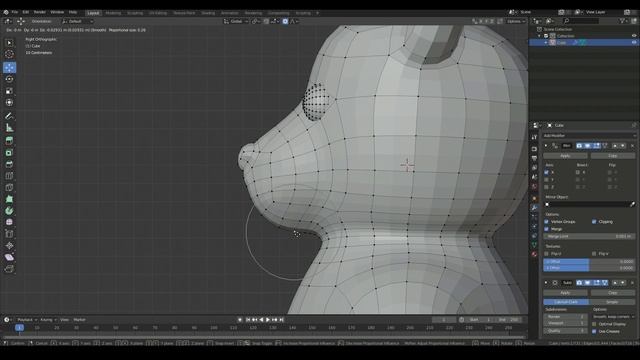
Task: Select the Measure tool
Action: 9,128
